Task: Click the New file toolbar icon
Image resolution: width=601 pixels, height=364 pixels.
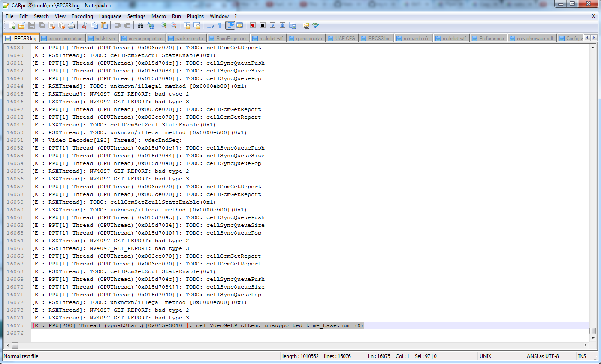Action: click(12, 26)
